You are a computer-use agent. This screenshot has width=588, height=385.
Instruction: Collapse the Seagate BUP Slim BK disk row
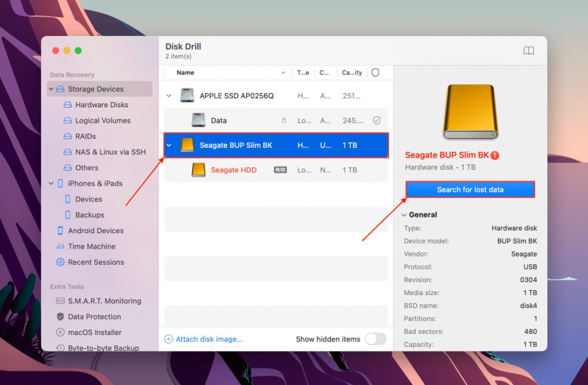coord(168,145)
